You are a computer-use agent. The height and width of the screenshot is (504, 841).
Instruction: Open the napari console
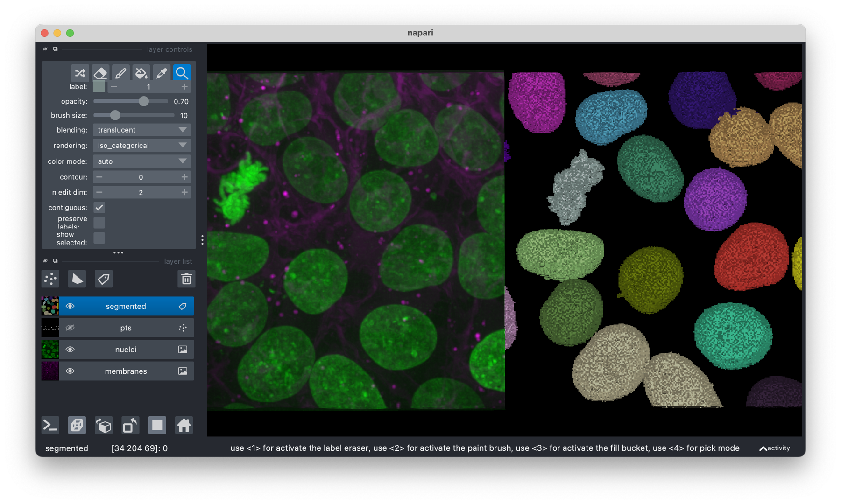(x=50, y=425)
